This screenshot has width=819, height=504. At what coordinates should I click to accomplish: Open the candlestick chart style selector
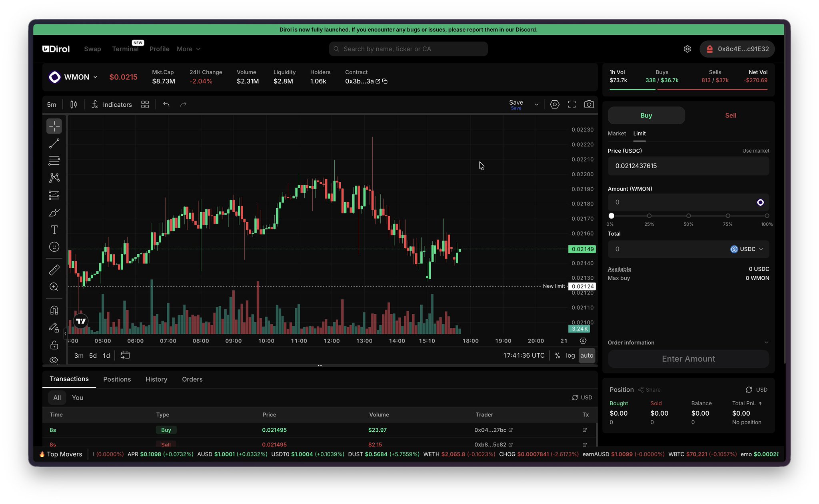[74, 104]
